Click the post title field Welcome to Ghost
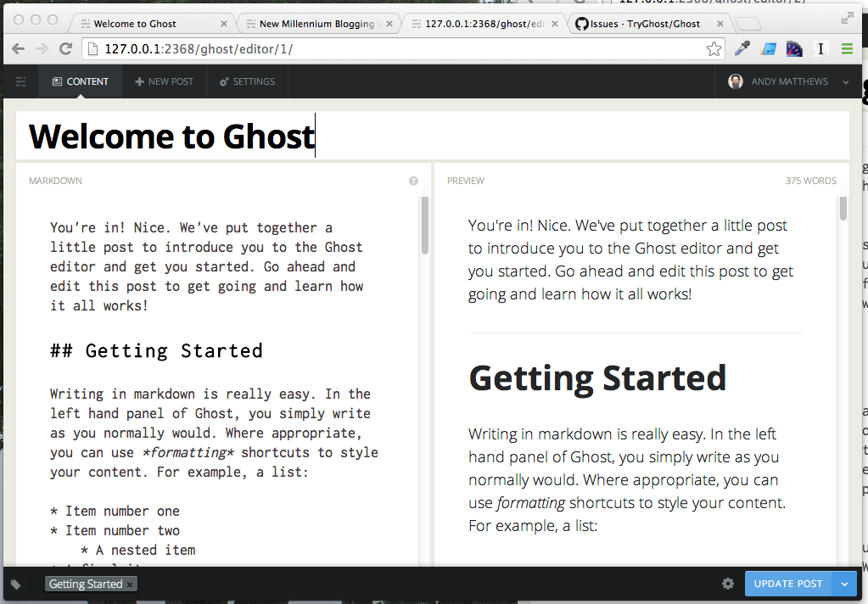868x604 pixels. point(433,136)
